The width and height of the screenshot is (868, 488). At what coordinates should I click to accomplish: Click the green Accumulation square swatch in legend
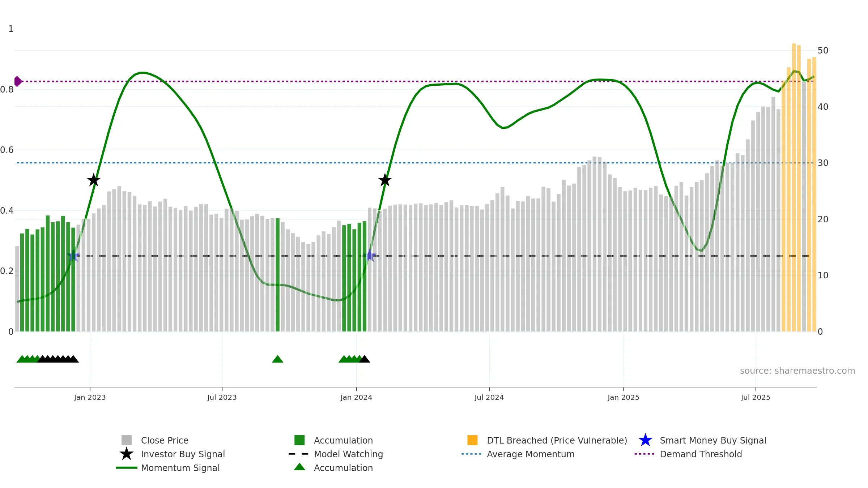pyautogui.click(x=299, y=440)
